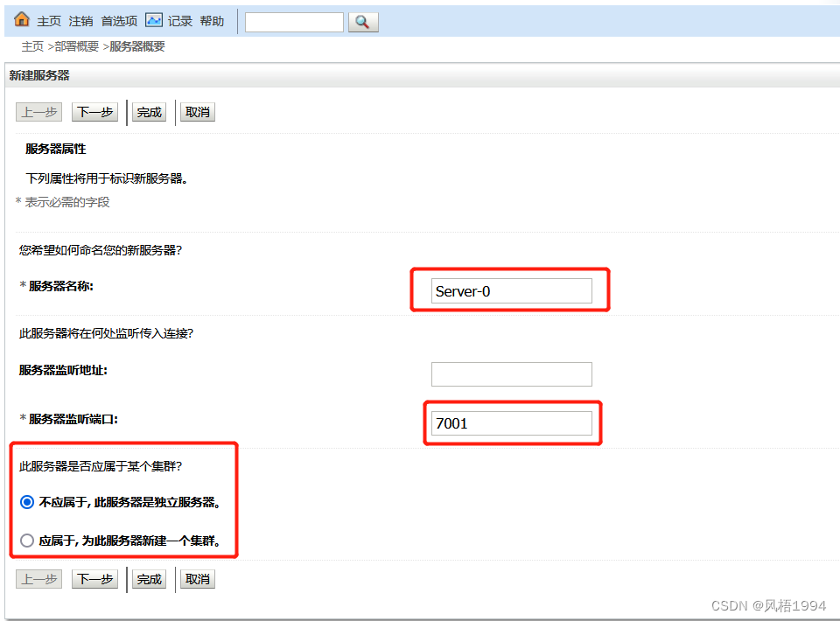Click the 服务器监听端口 field with 7001

(512, 423)
